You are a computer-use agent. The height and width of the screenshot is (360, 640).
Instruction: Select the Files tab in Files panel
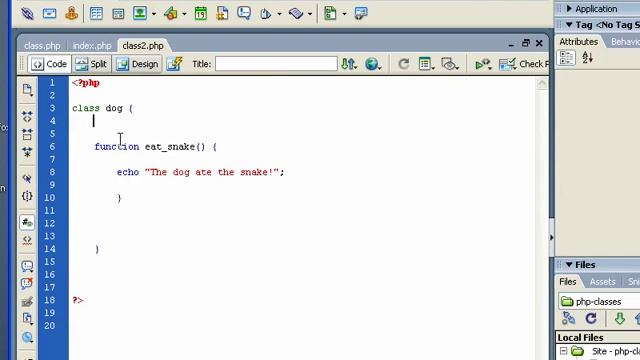point(567,282)
